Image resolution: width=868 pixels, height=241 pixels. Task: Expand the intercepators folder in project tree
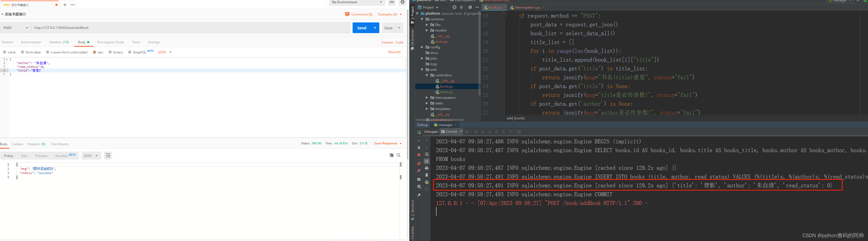point(427,98)
